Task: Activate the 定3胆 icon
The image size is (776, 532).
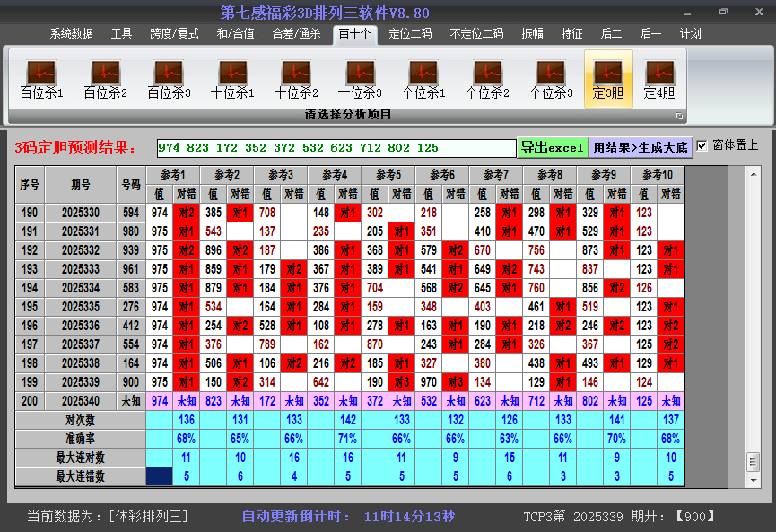Action: pos(608,79)
